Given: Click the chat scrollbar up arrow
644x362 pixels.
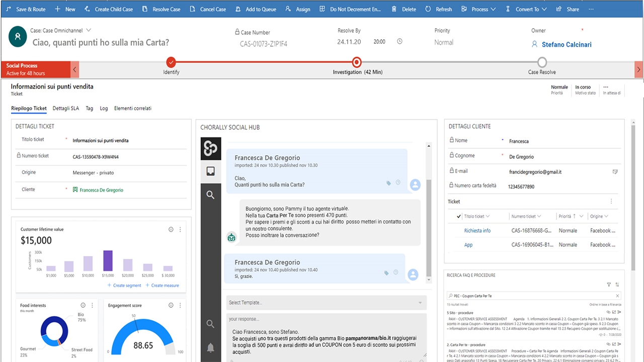Looking at the screenshot, I should pyautogui.click(x=429, y=146).
